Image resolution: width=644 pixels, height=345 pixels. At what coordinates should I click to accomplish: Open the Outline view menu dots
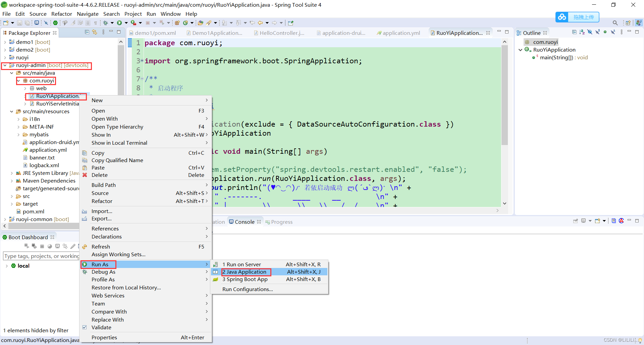tap(622, 32)
